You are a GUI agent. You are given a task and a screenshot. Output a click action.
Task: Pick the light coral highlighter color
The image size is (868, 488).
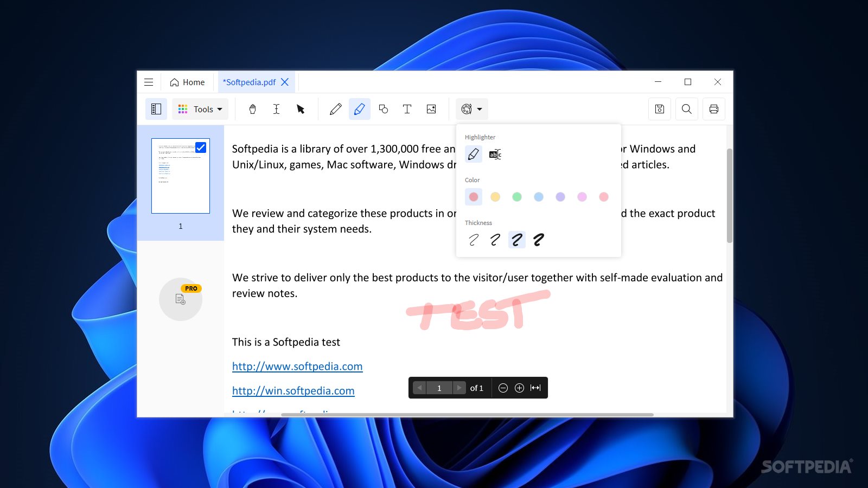[604, 197]
